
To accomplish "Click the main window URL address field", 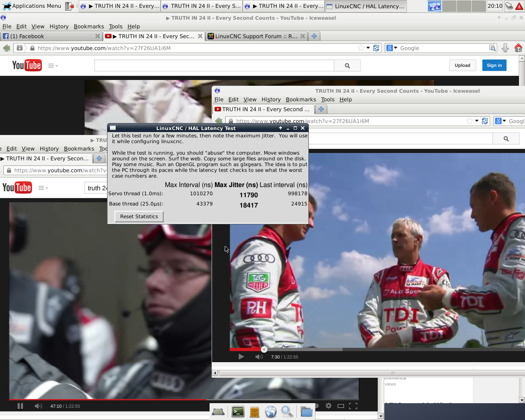I will click(x=197, y=48).
